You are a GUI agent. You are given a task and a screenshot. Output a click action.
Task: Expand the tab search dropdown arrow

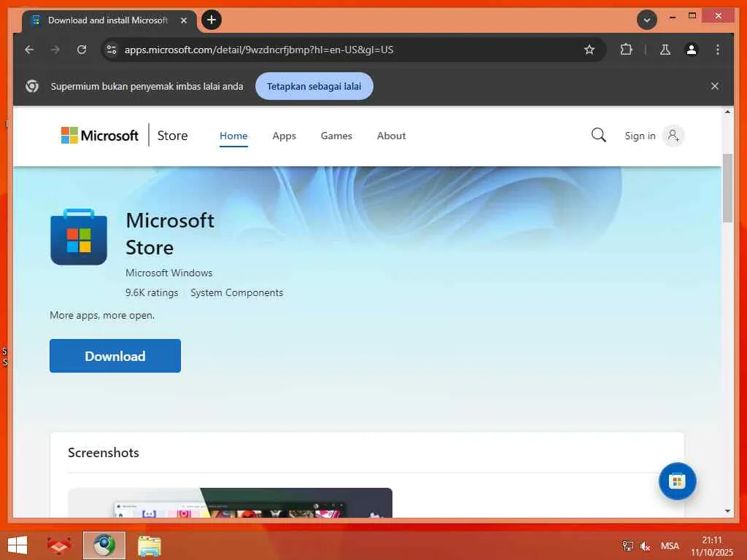646,20
